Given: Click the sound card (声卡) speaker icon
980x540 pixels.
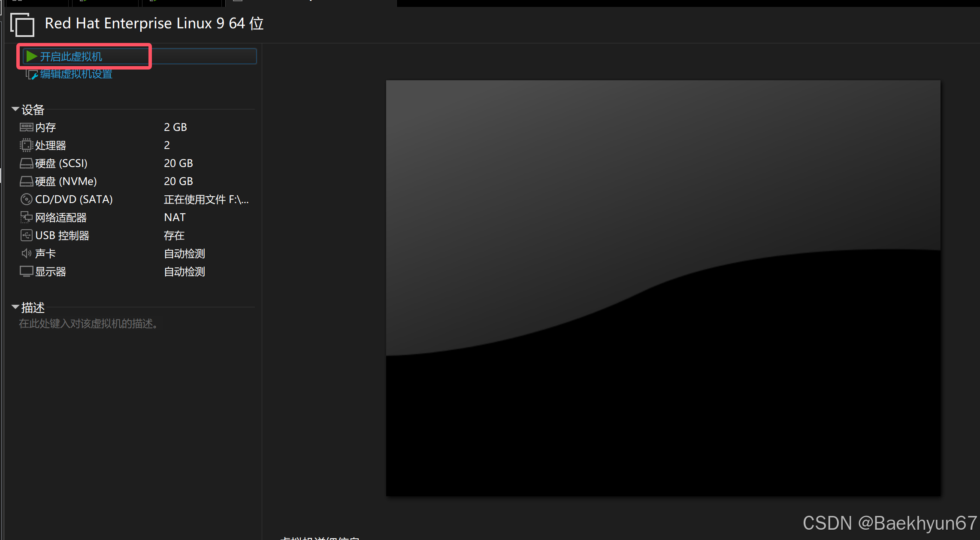Looking at the screenshot, I should [x=26, y=253].
